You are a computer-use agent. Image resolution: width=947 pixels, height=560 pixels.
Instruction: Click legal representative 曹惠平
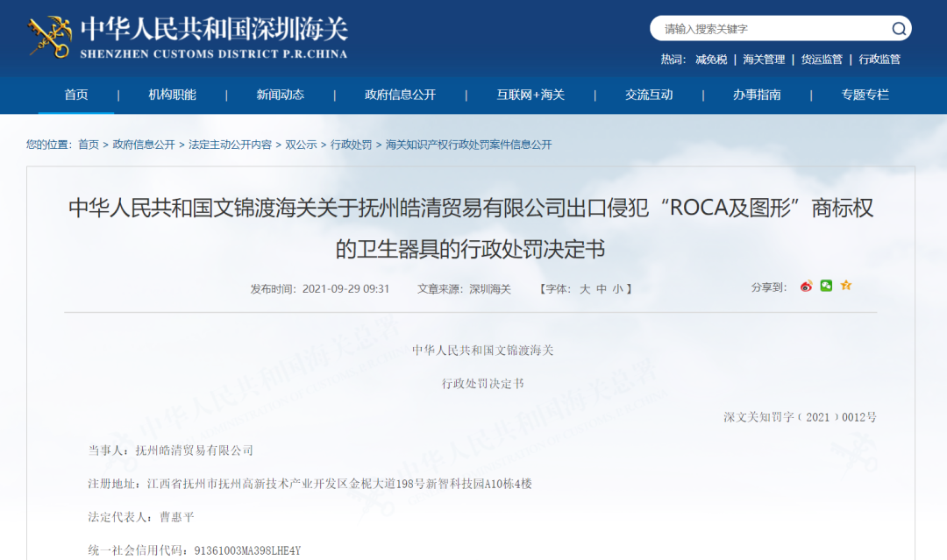(177, 516)
